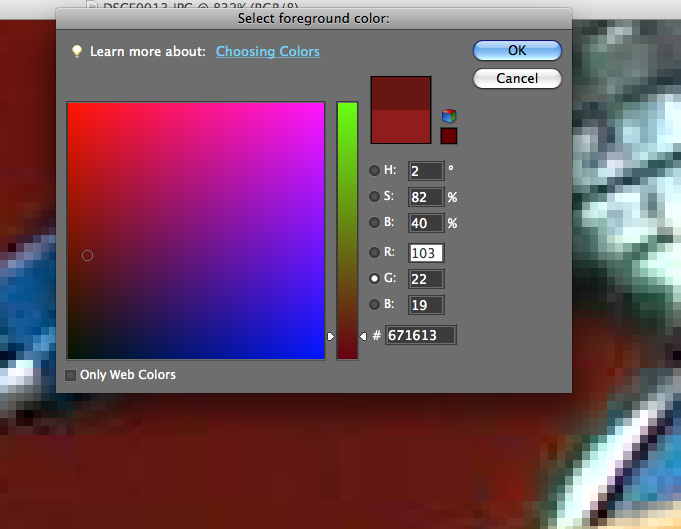This screenshot has height=529, width=681.
Task: Confirm the color with OK
Action: pyautogui.click(x=517, y=51)
